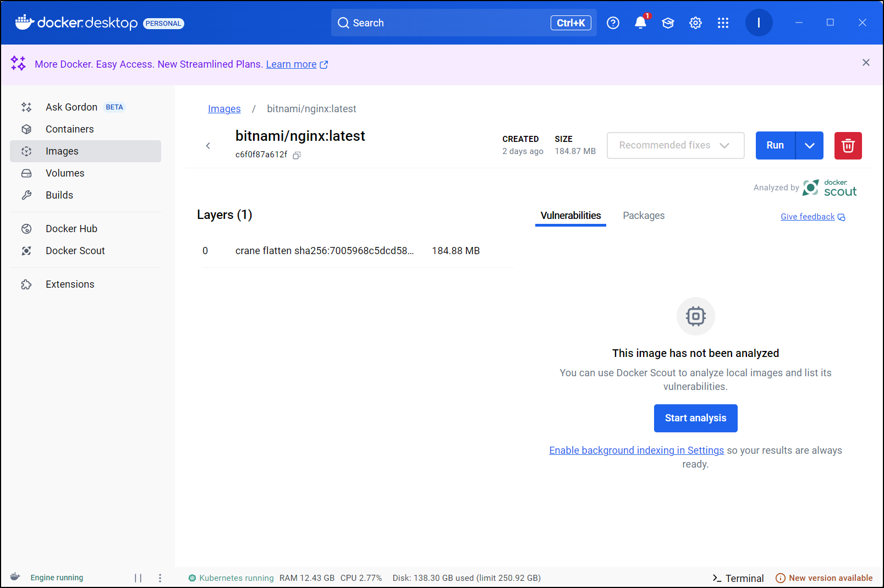Follow the Learn more link
This screenshot has width=884, height=588.
coord(297,64)
